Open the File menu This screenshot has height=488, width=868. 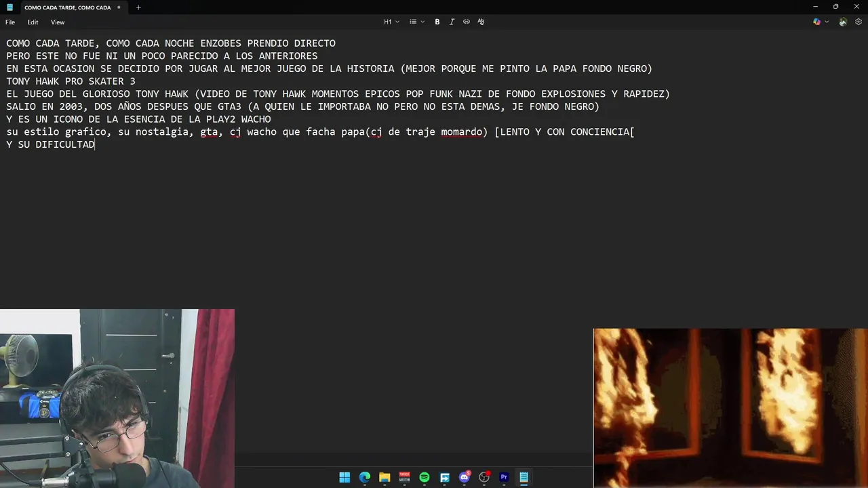[x=10, y=22]
